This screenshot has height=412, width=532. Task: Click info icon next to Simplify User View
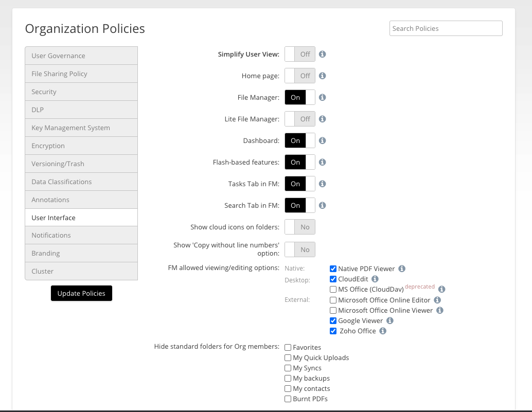pyautogui.click(x=322, y=54)
